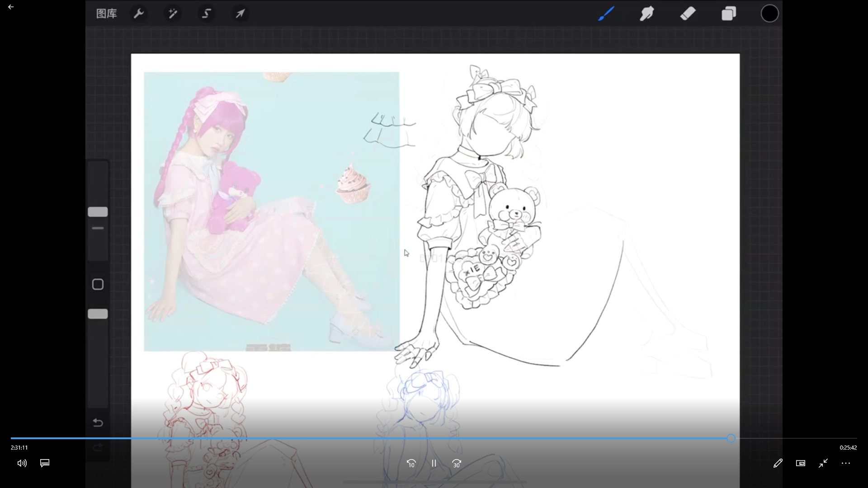Image resolution: width=868 pixels, height=488 pixels.
Task: Open the Adjustments magic wand menu
Action: (173, 14)
